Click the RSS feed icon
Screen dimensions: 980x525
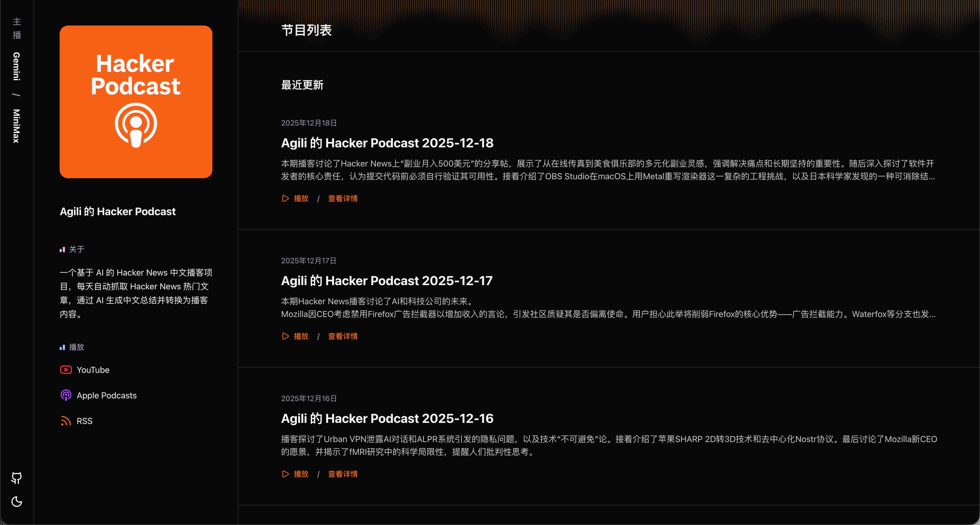(65, 421)
